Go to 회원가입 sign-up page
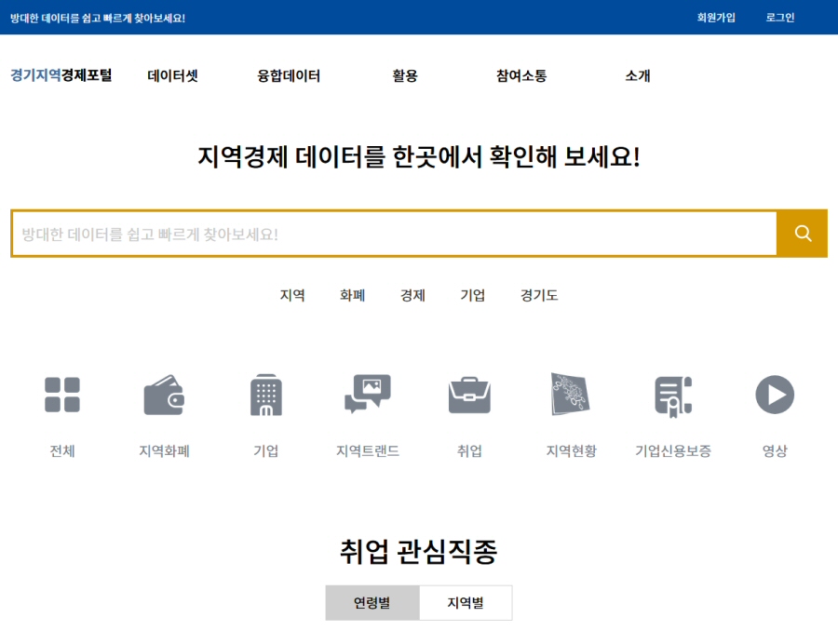 pos(716,18)
